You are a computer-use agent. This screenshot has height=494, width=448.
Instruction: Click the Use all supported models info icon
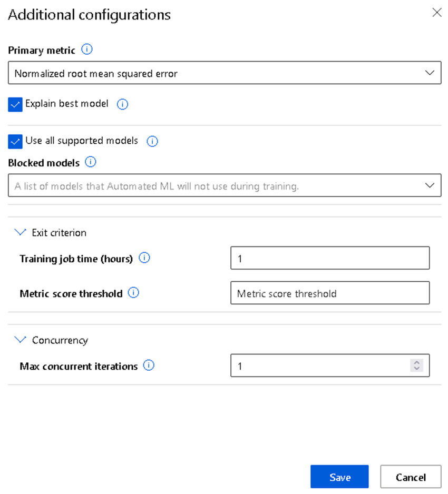click(x=152, y=141)
